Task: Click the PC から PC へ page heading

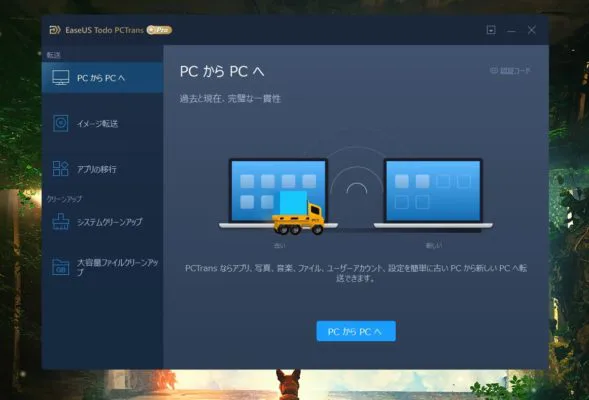Action: tap(222, 71)
